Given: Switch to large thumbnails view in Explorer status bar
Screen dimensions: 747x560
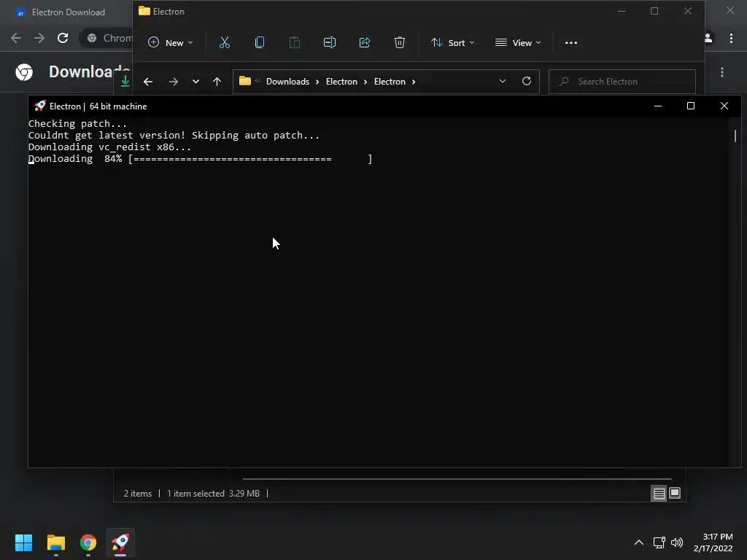Looking at the screenshot, I should (675, 493).
